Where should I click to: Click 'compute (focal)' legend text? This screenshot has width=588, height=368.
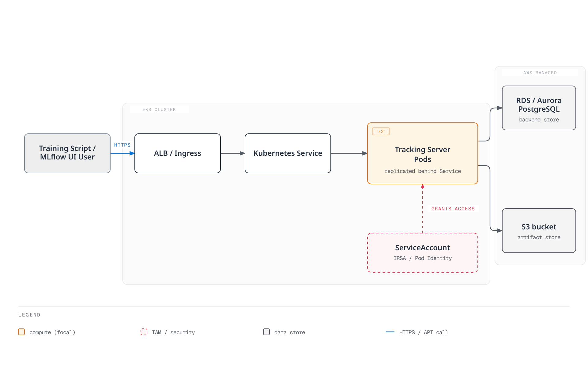point(52,332)
